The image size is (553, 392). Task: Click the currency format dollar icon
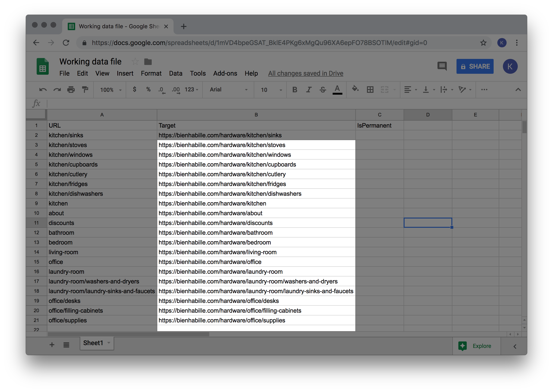[x=134, y=90]
